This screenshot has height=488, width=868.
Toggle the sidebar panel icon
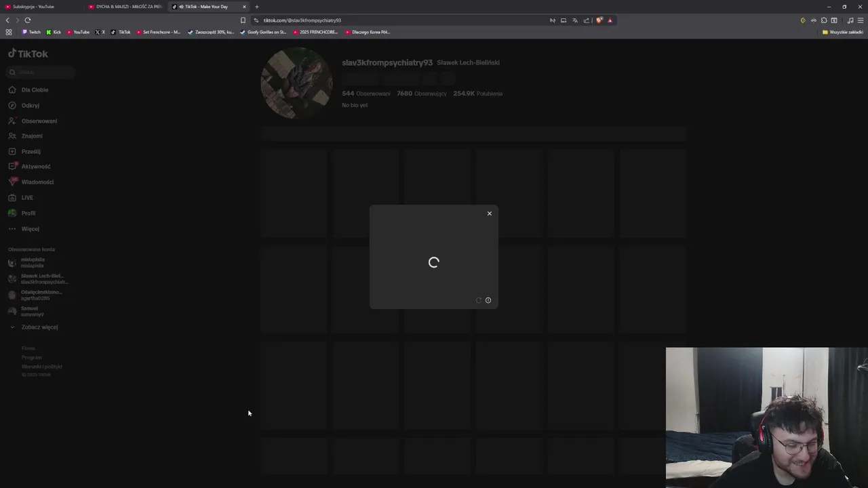834,20
